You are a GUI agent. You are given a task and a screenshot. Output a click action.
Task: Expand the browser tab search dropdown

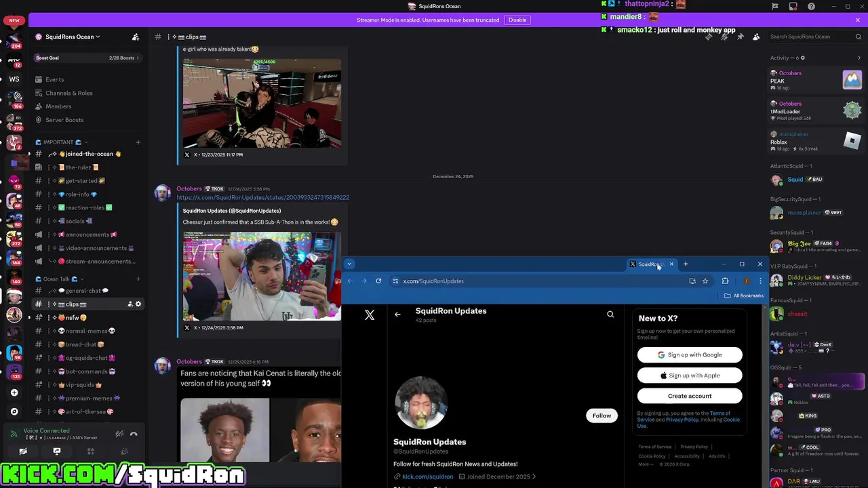[349, 264]
